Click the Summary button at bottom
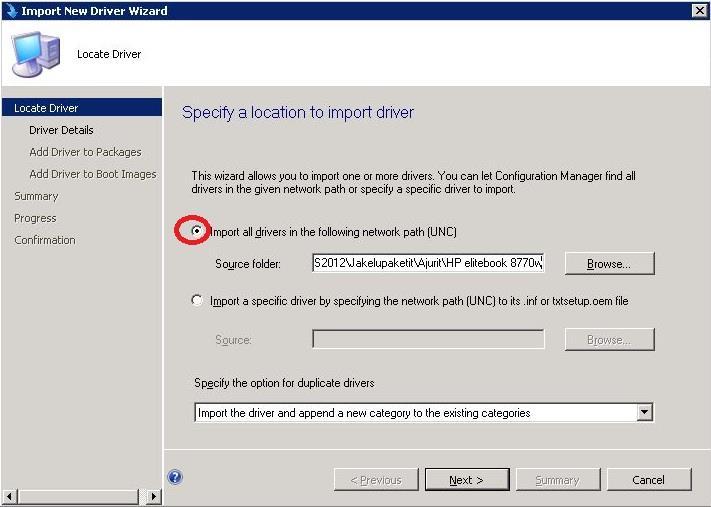This screenshot has width=711, height=507. click(558, 480)
